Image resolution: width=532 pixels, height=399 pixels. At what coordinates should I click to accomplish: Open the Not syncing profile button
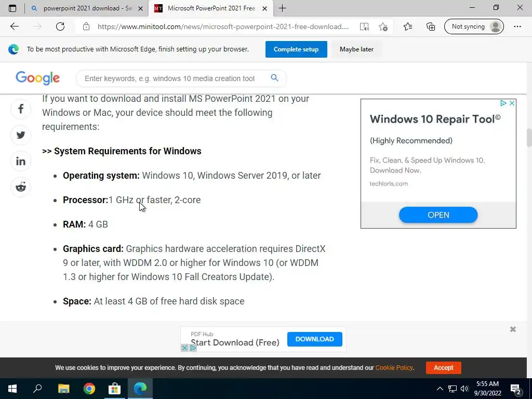pyautogui.click(x=474, y=26)
